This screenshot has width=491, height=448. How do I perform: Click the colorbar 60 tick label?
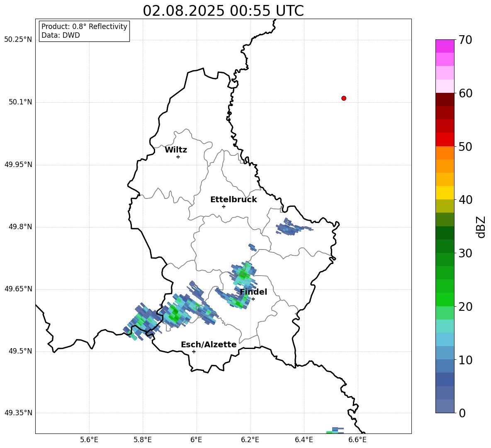click(x=466, y=93)
